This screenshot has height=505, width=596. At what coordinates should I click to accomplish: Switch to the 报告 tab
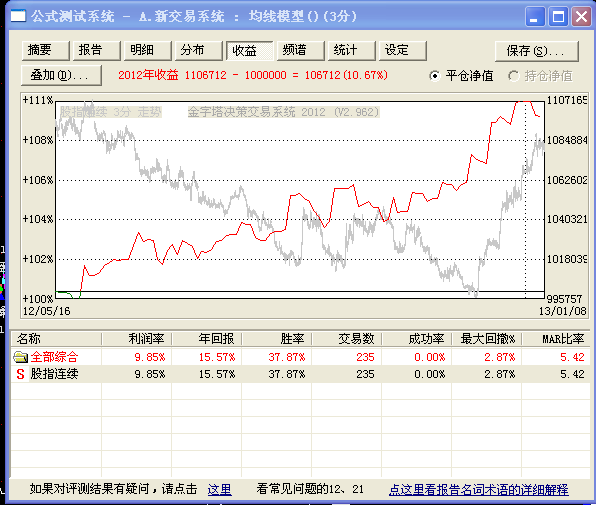coord(97,51)
